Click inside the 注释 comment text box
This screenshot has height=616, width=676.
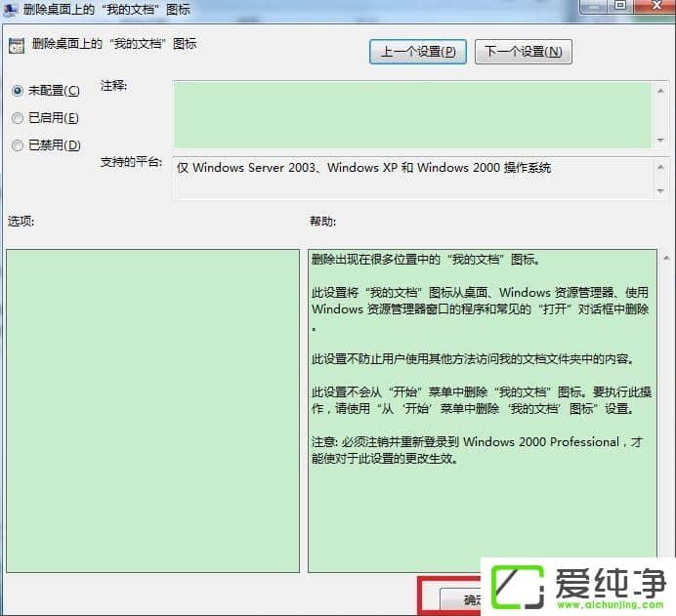pos(410,113)
